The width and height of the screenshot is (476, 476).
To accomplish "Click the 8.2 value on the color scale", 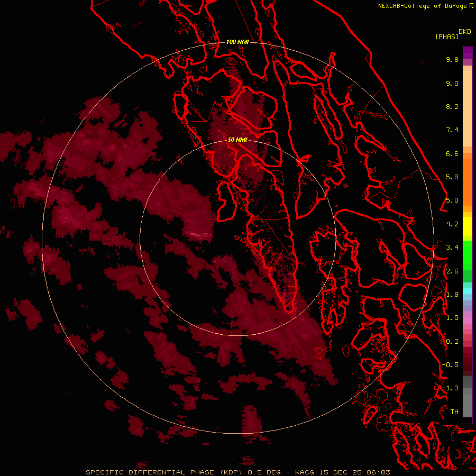I will coord(452,106).
